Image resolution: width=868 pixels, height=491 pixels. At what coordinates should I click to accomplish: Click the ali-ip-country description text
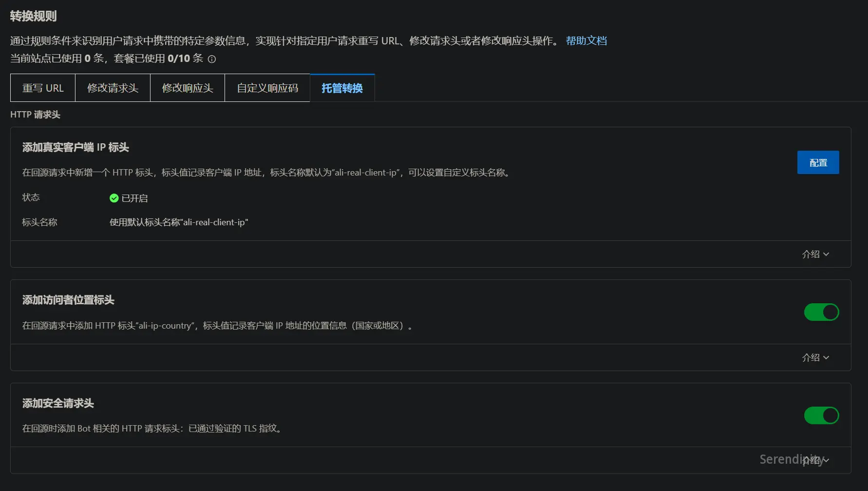[217, 325]
